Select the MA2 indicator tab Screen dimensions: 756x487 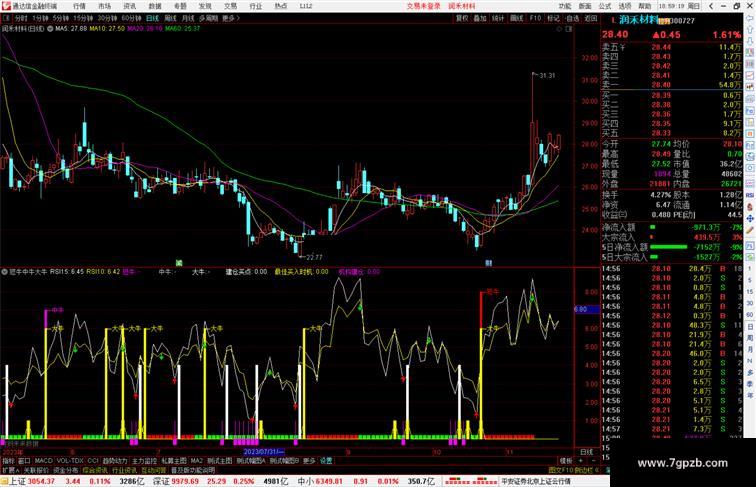pyautogui.click(x=197, y=461)
